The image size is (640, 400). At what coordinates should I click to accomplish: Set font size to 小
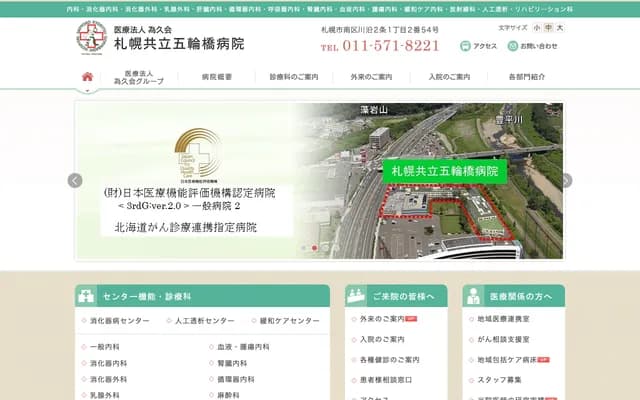536,29
